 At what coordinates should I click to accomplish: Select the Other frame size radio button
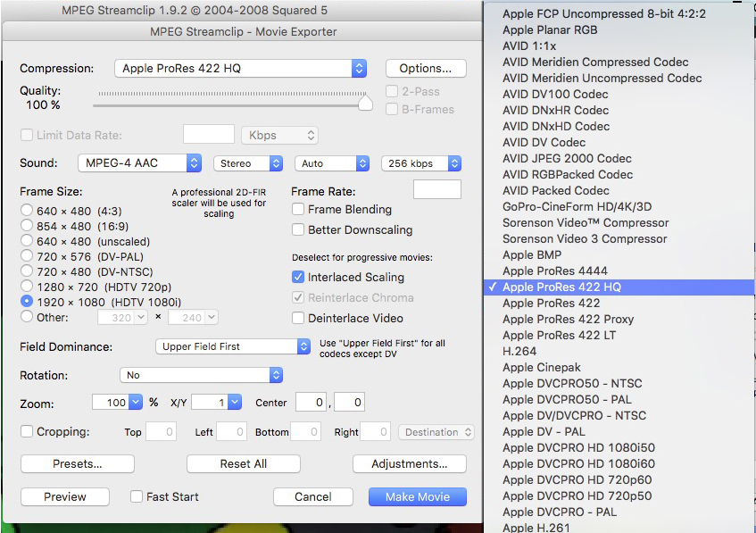[27, 317]
